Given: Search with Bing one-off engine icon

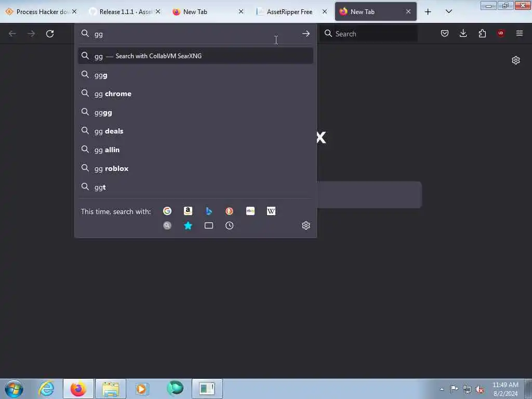Looking at the screenshot, I should [x=209, y=211].
